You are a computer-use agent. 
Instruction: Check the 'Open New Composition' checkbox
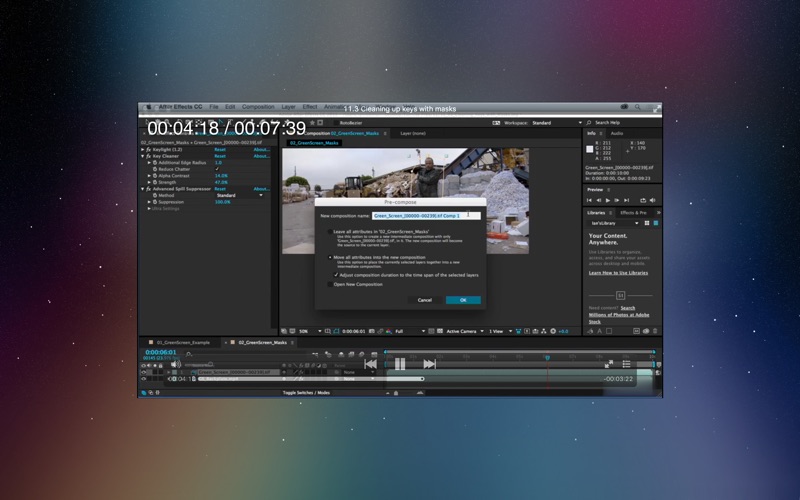(330, 285)
